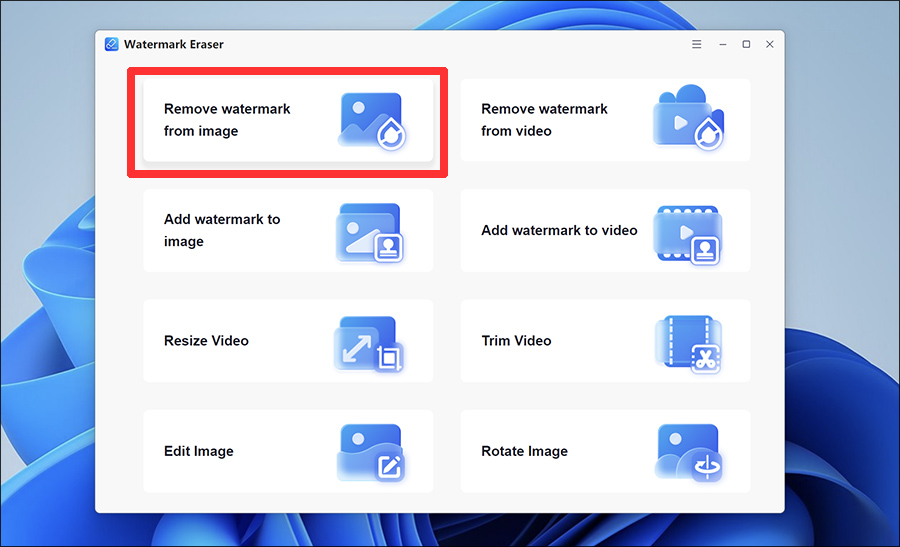Launch the "Rotate Image" label
The image size is (900, 547).
[524, 451]
